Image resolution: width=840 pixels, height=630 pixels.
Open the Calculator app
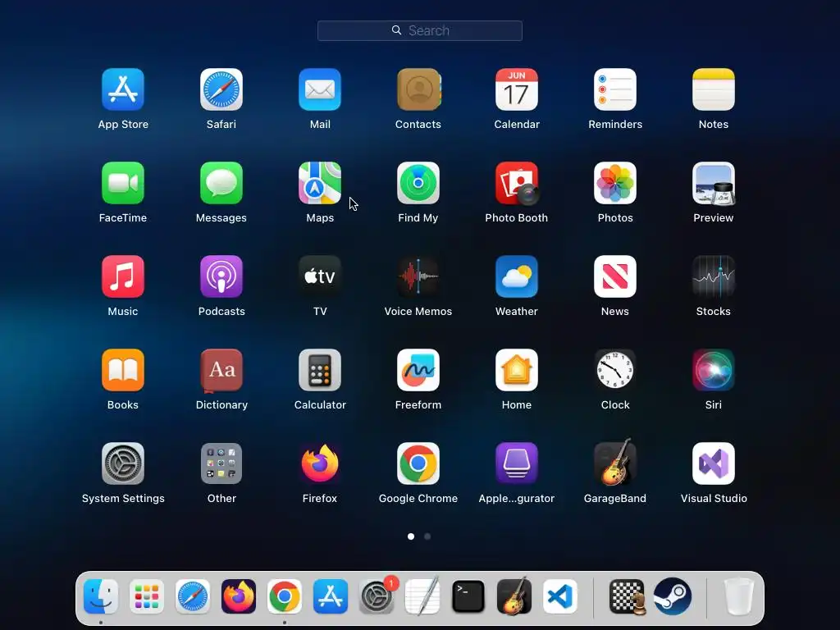(320, 370)
